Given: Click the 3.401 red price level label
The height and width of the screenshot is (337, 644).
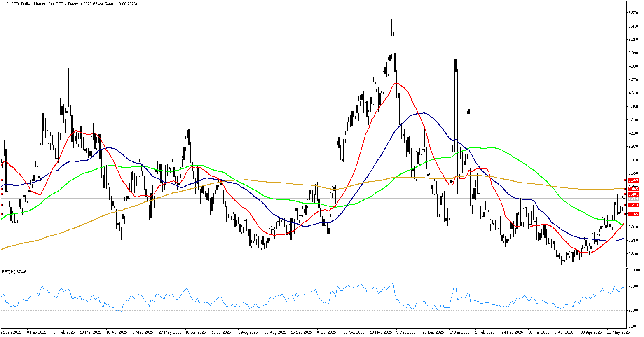Looking at the screenshot, I should [633, 194].
